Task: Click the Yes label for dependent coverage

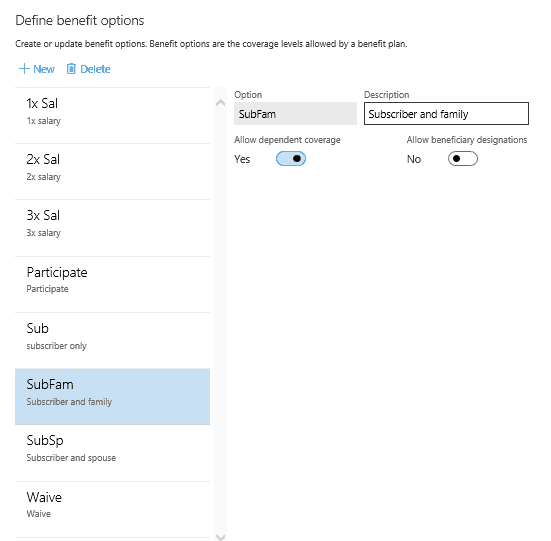Action: point(242,159)
